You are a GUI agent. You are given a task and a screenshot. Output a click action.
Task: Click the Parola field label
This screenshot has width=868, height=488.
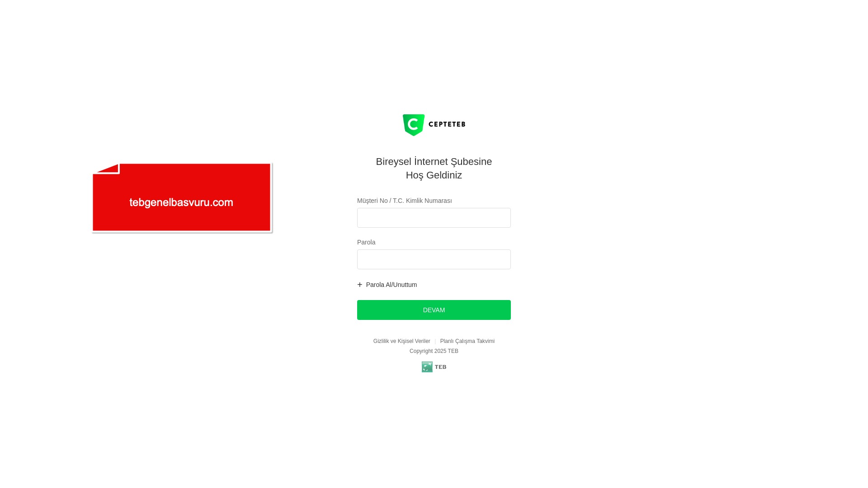[366, 242]
